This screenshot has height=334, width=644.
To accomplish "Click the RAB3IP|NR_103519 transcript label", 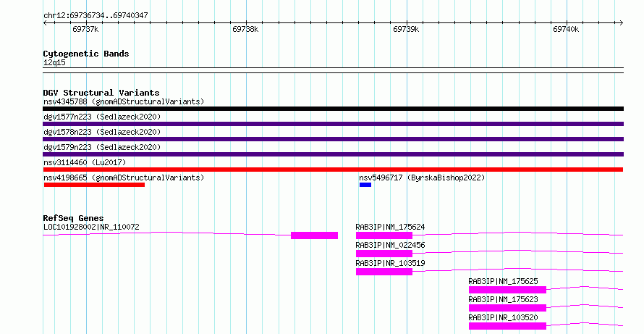I will 390,263.
